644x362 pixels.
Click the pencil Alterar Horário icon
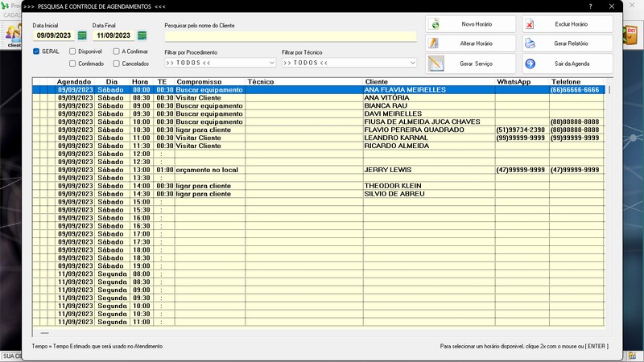(x=433, y=43)
